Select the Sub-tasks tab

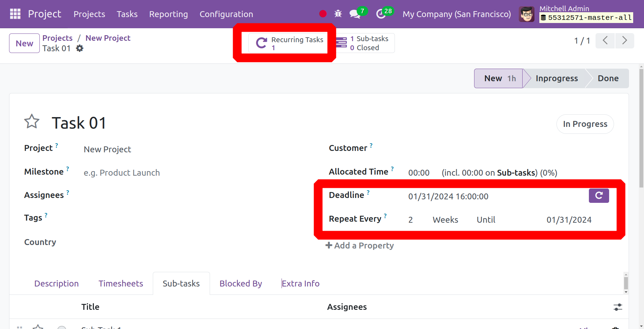(x=181, y=284)
